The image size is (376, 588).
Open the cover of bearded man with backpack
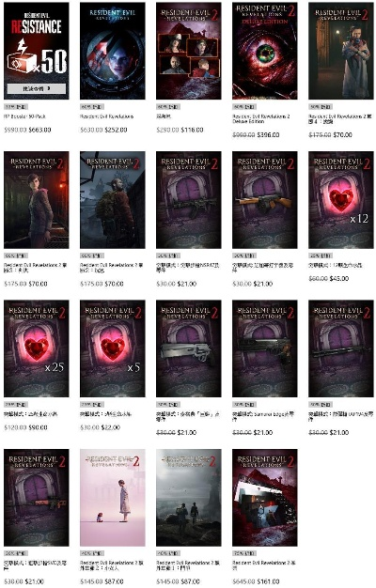(x=113, y=200)
